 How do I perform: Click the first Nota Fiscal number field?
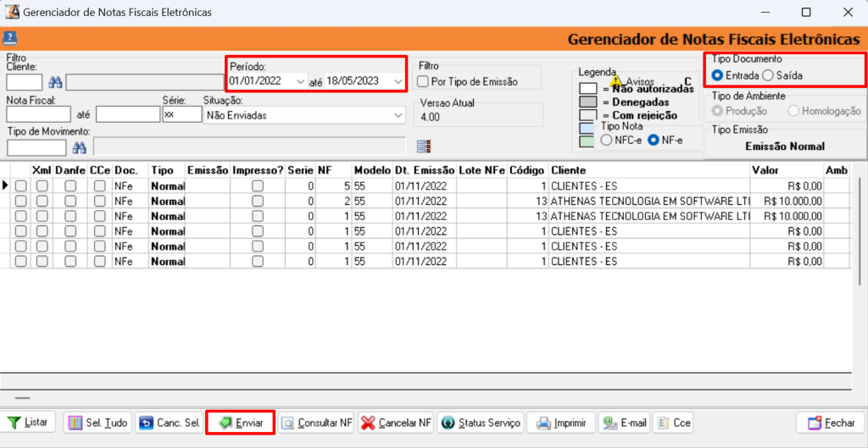pos(39,114)
